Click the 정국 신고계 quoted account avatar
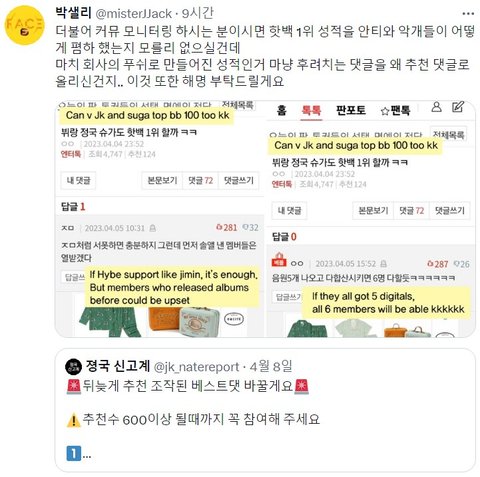 (73, 367)
